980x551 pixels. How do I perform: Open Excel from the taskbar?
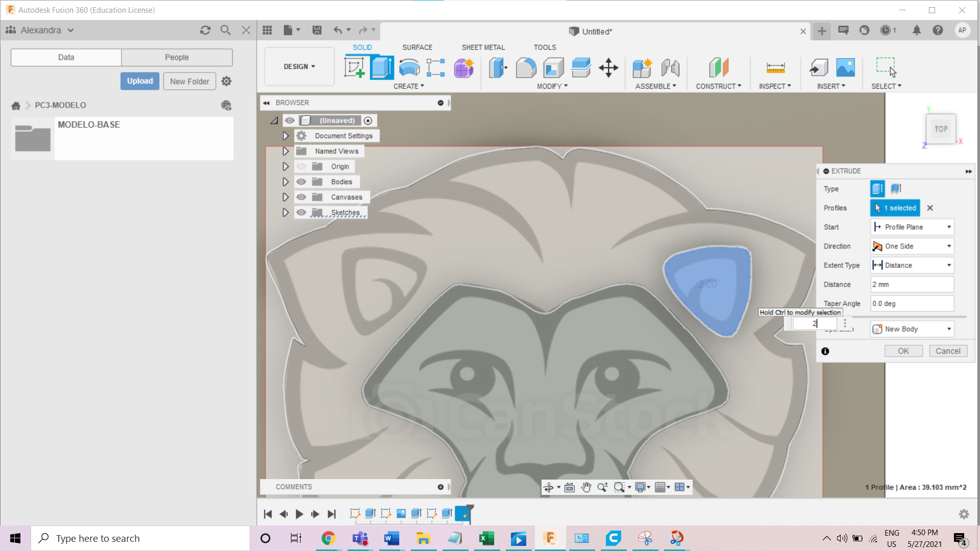tap(486, 538)
